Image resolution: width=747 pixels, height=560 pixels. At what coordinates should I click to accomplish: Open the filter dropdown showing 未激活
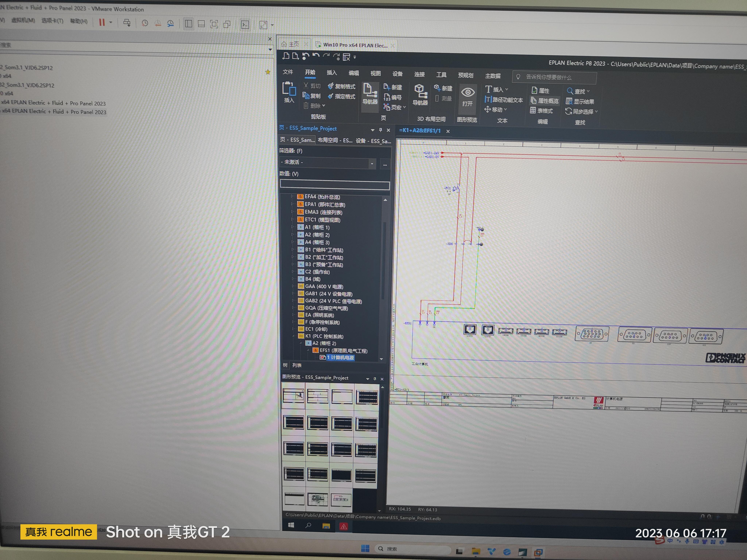pos(372,164)
